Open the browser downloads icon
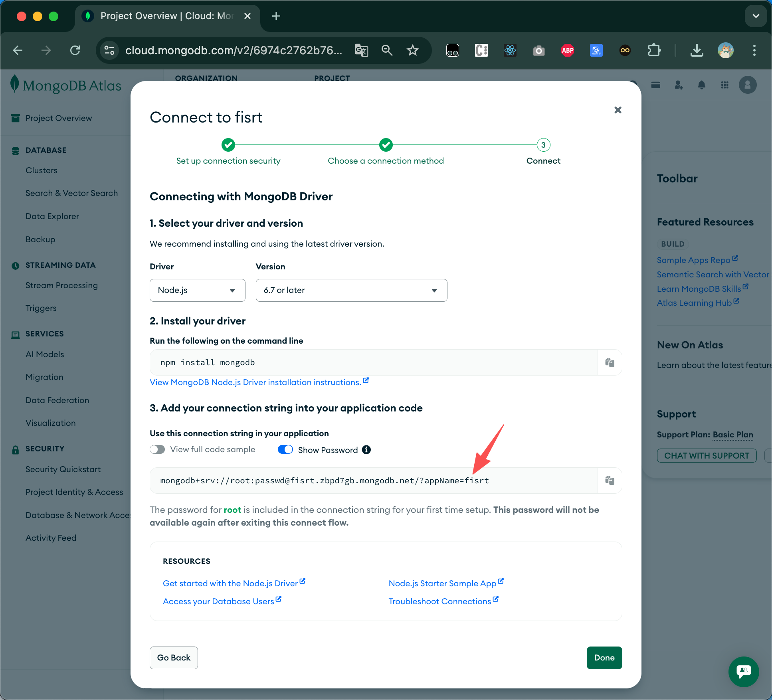Screen dimensions: 772x700 tap(697, 50)
